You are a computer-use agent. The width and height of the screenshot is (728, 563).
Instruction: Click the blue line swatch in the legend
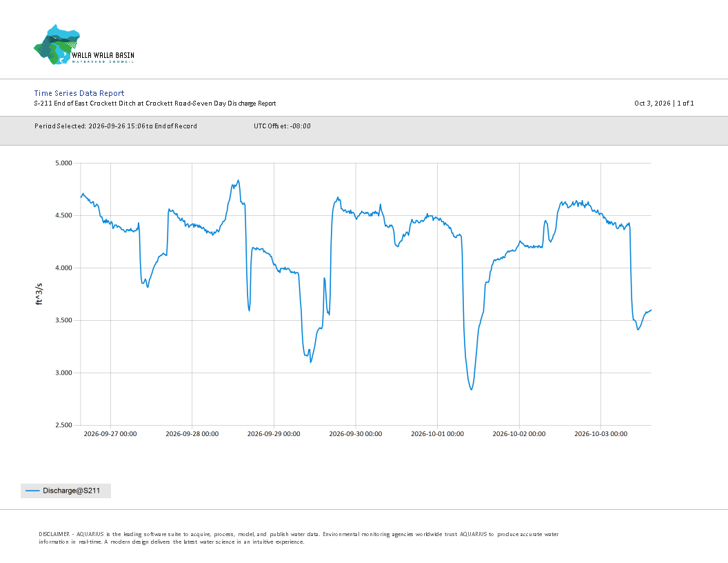32,491
